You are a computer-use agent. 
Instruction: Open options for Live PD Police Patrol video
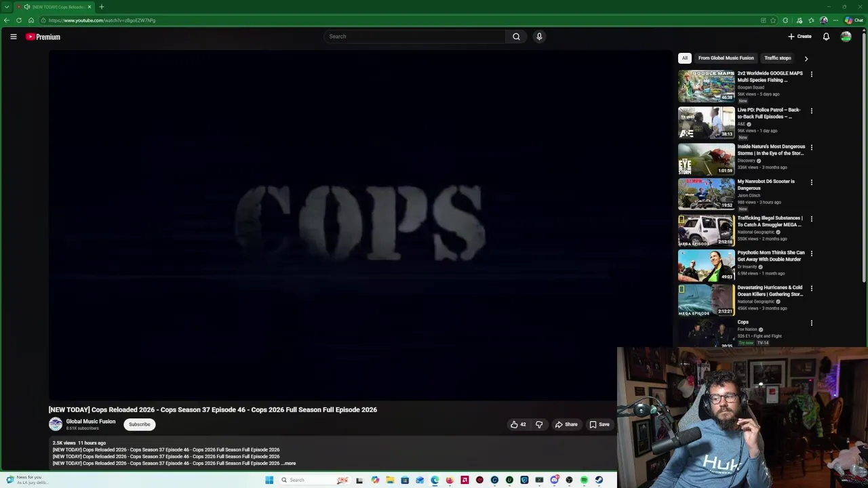click(x=811, y=111)
